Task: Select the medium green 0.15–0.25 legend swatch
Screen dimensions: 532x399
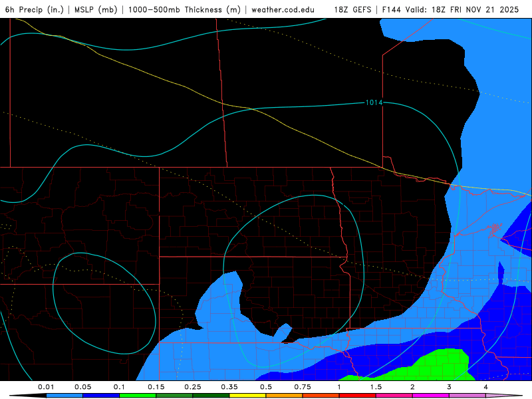Action: 174,396
